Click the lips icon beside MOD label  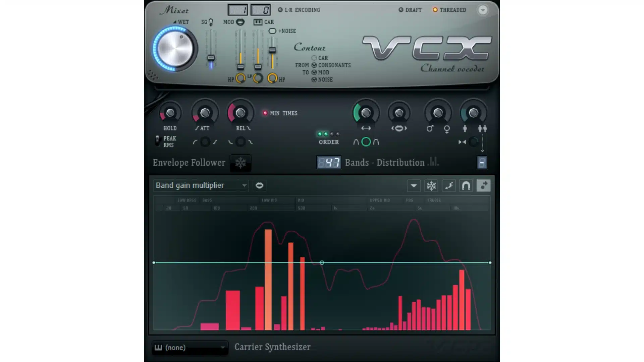(240, 22)
